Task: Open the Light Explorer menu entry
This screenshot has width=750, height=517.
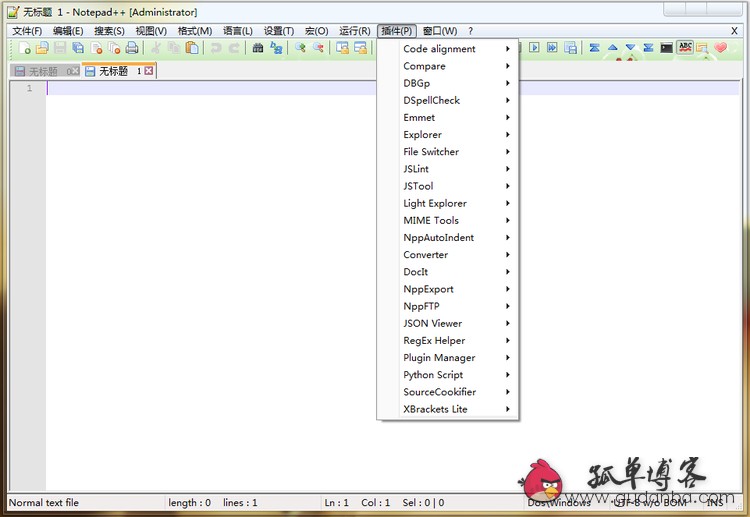Action: (448, 203)
